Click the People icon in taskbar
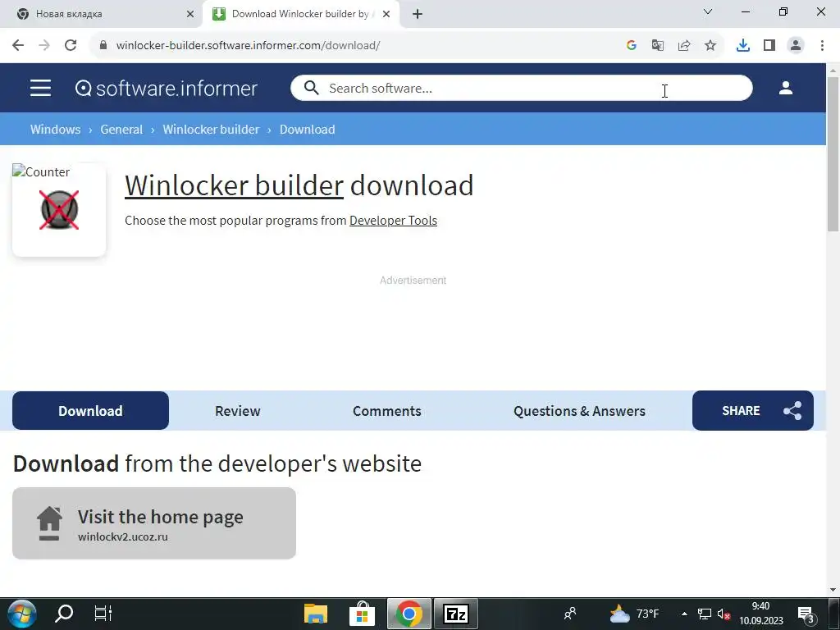The image size is (840, 630). 570,614
